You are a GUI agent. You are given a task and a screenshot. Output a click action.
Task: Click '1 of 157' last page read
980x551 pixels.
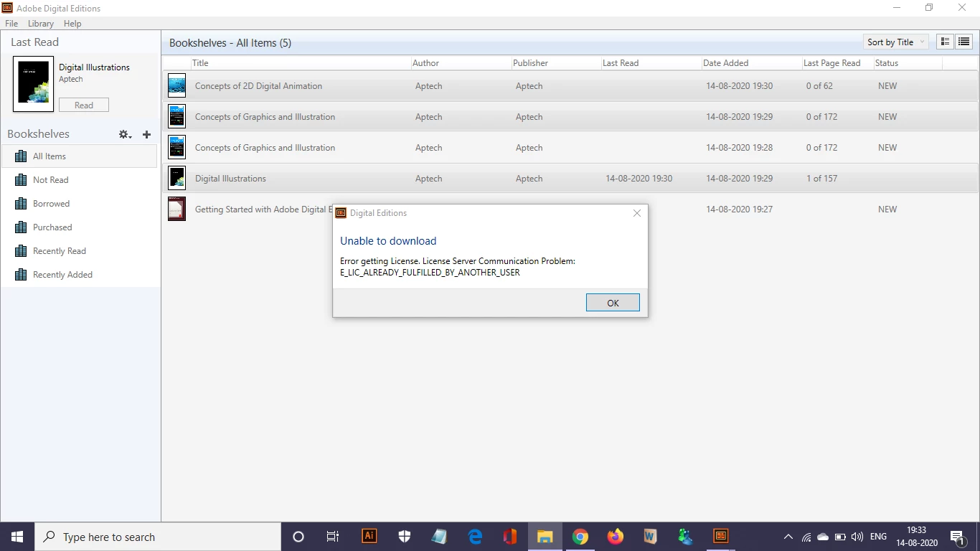click(x=821, y=179)
